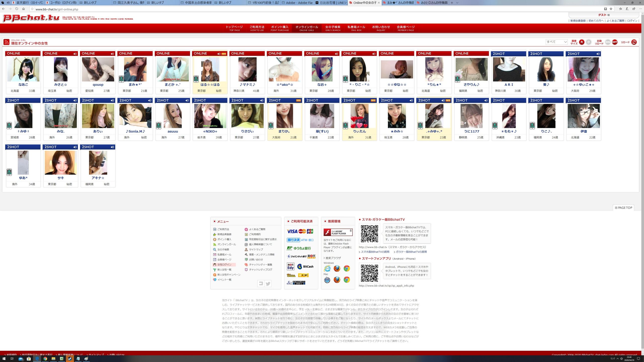Set image size to small (小)
Image resolution: width=644 pixels, height=362 pixels.
588,42
